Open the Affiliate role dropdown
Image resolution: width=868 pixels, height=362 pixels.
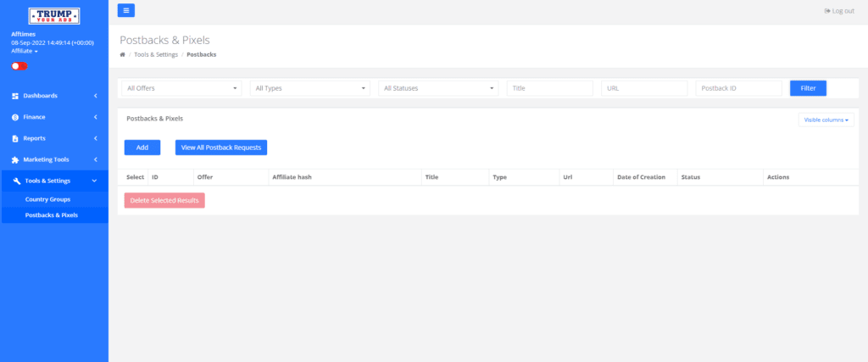(25, 51)
